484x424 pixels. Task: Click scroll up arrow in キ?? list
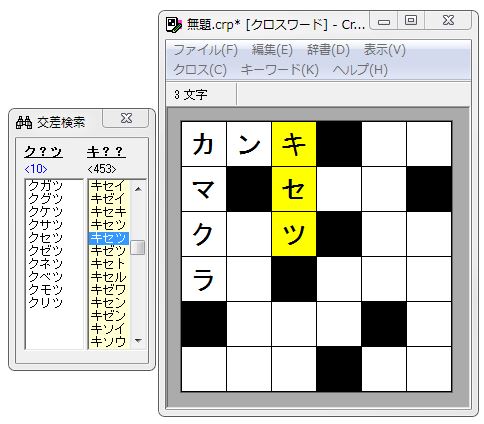click(138, 189)
